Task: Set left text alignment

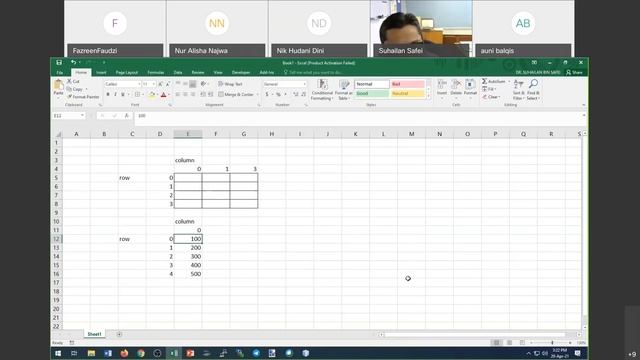Action: click(178, 95)
